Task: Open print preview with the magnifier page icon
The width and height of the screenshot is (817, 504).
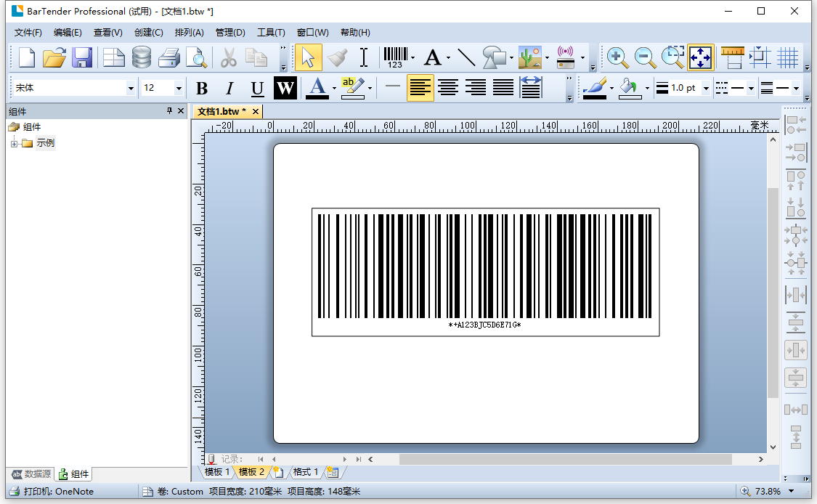Action: [196, 57]
